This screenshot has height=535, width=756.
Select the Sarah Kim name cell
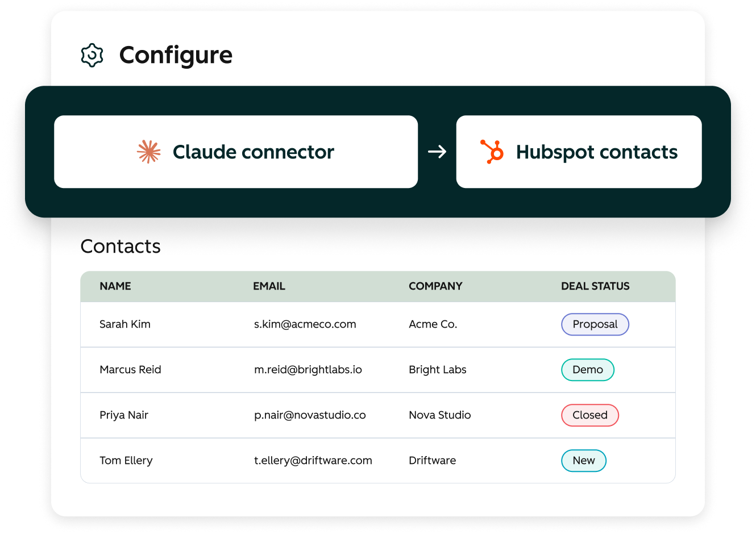(125, 324)
